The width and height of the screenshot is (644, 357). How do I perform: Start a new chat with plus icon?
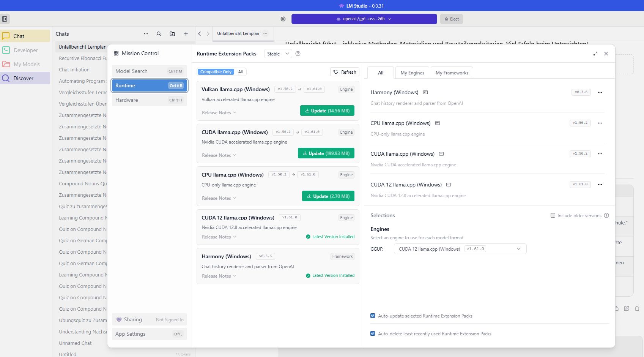click(186, 34)
